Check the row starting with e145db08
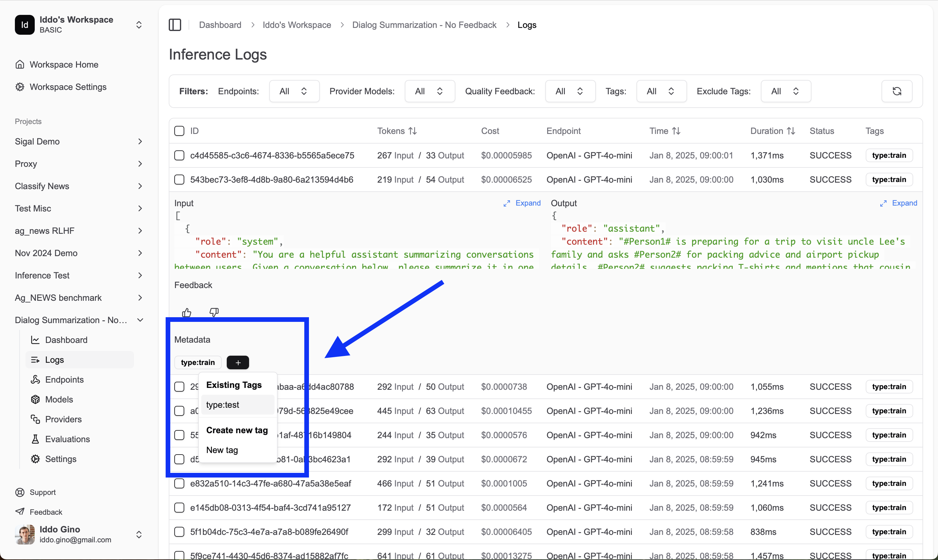The width and height of the screenshot is (938, 560). 179,508
